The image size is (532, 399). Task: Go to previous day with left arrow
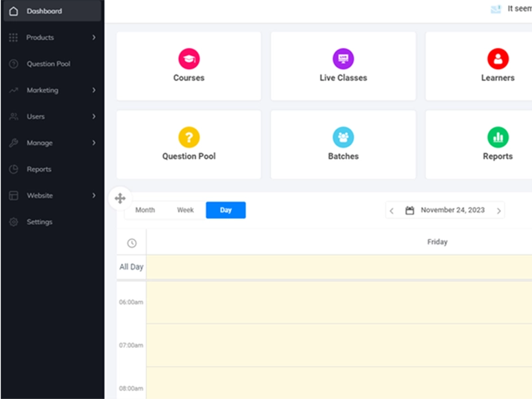click(x=392, y=211)
